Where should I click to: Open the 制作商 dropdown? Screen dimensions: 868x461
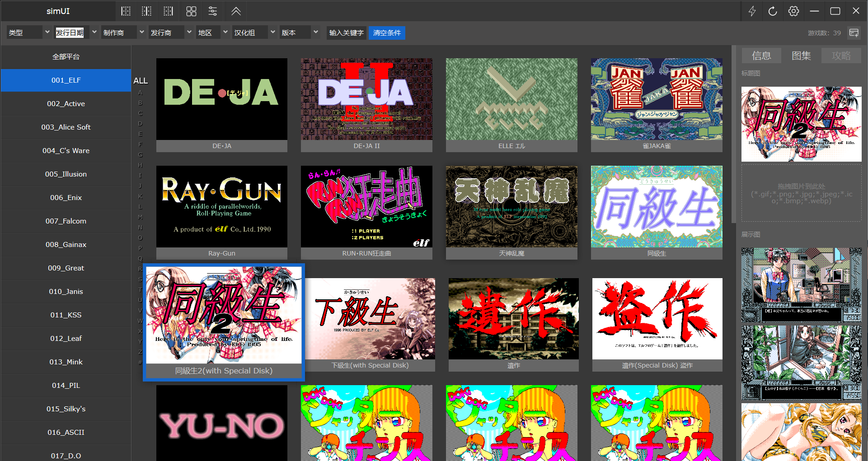[123, 33]
